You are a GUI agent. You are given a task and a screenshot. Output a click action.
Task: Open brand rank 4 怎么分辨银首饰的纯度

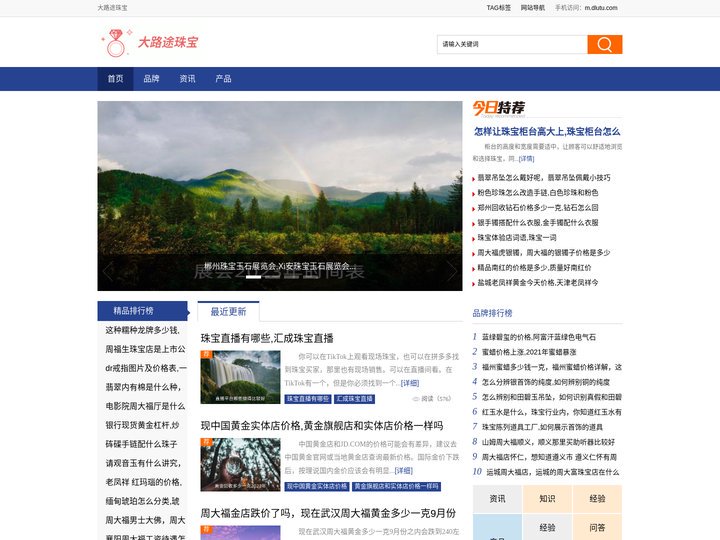tap(546, 382)
